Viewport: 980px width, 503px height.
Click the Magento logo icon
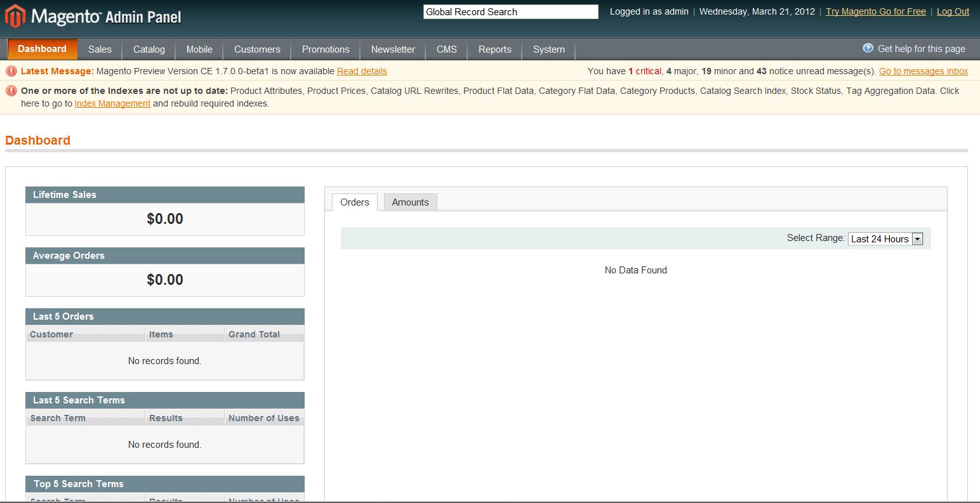coord(15,16)
